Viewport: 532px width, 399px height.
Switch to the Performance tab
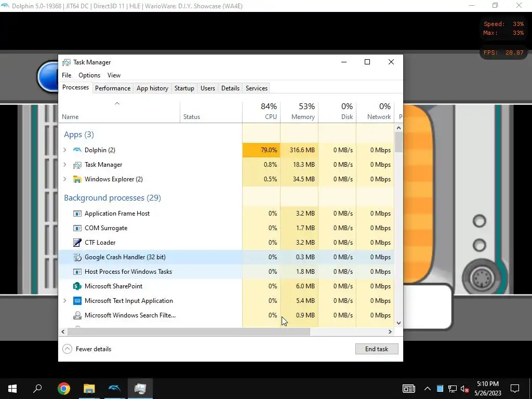113,88
